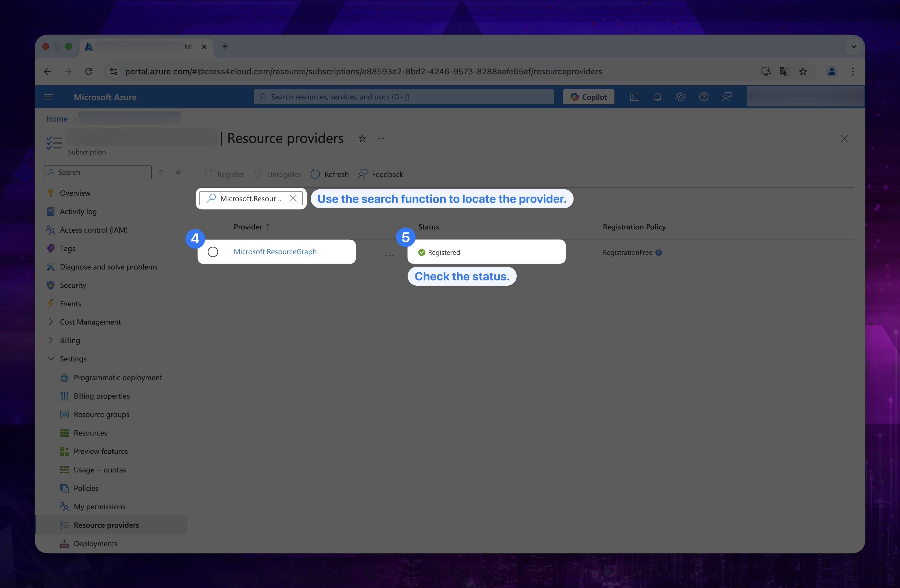Open the Microsoft.ResourceGraph provider link
Screen dimensions: 900x588
tap(275, 252)
